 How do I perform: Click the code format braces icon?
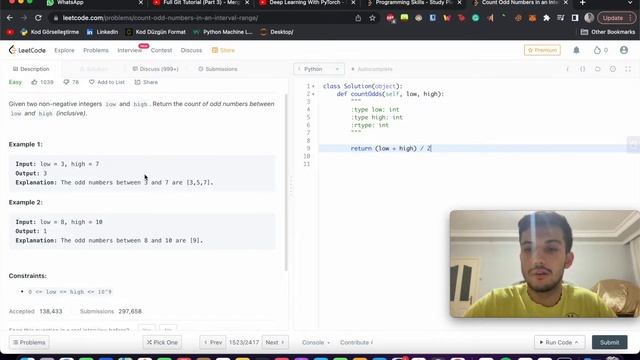pos(582,69)
